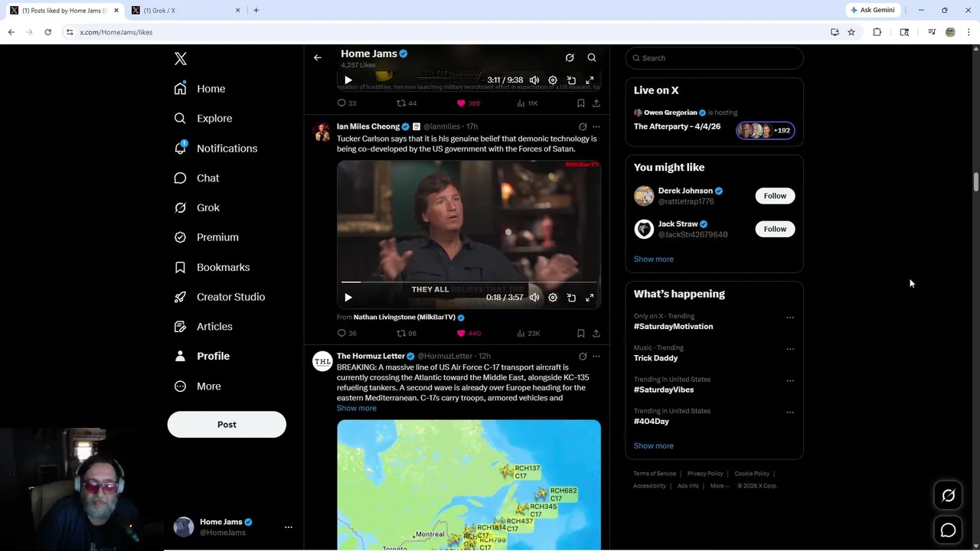This screenshot has height=551, width=980.
Task: Click the X Search field
Action: click(714, 58)
